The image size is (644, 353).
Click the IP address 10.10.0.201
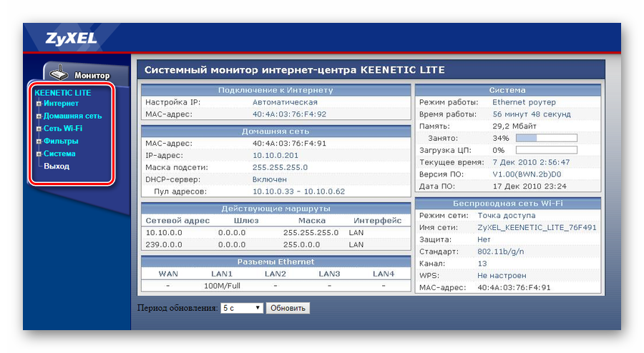[275, 155]
